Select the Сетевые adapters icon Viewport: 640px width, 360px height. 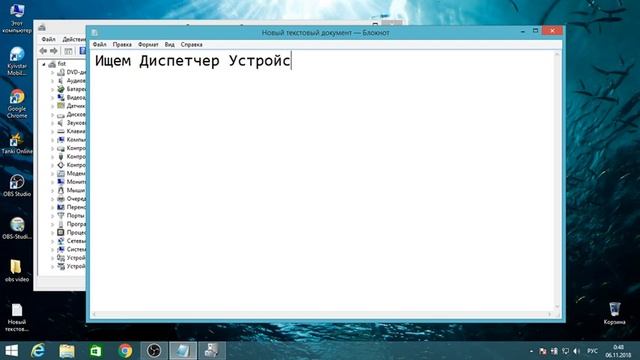[61, 241]
